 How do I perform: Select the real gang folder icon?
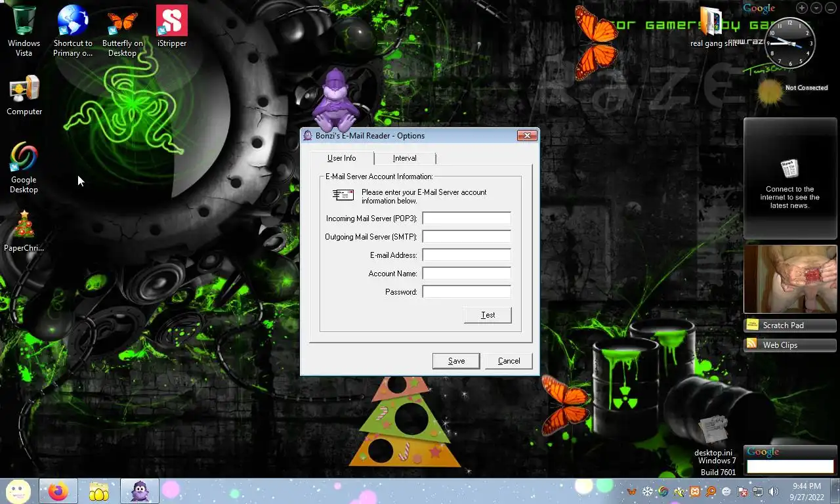pyautogui.click(x=713, y=27)
